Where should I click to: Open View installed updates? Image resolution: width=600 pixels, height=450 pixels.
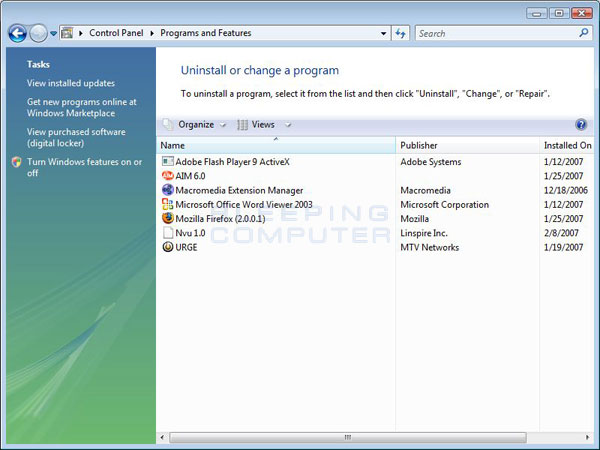pyautogui.click(x=71, y=83)
